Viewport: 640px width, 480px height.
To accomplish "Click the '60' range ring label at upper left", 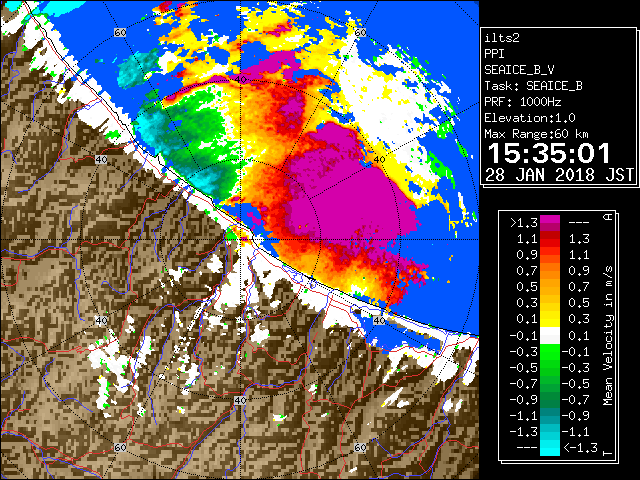I will (x=120, y=32).
